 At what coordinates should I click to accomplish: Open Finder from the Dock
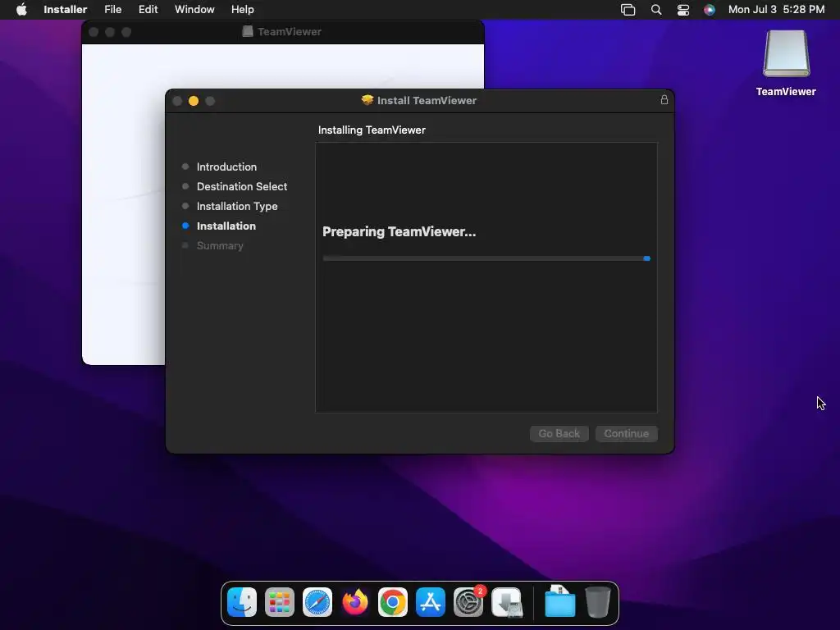point(242,602)
